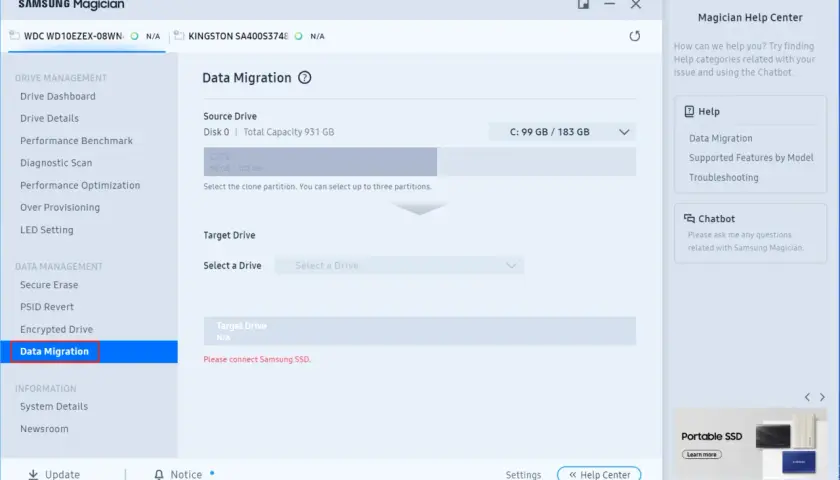Collapse panel with Help Center button

599,474
